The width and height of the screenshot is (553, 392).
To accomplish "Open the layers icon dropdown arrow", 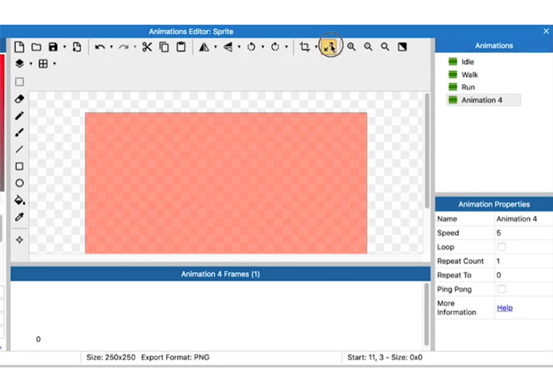I will pos(30,64).
